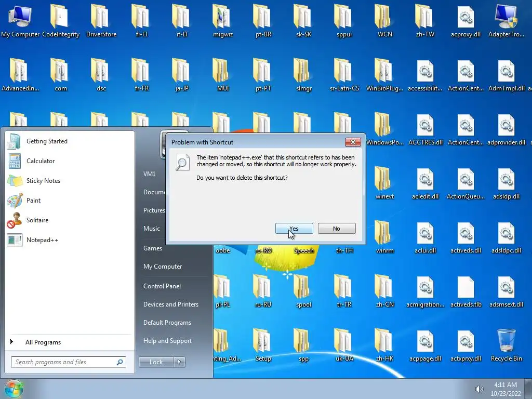This screenshot has width=532, height=399.
Task: Click the Lock button
Action: (x=156, y=362)
